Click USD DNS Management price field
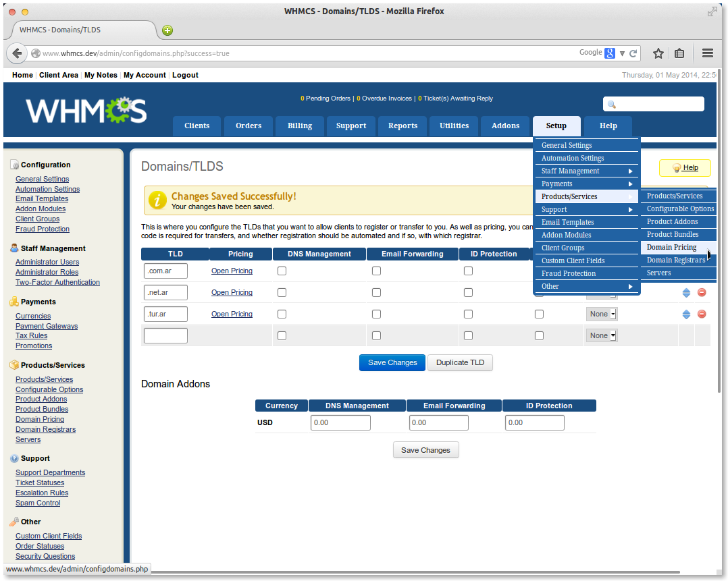728x581 pixels. pos(340,422)
